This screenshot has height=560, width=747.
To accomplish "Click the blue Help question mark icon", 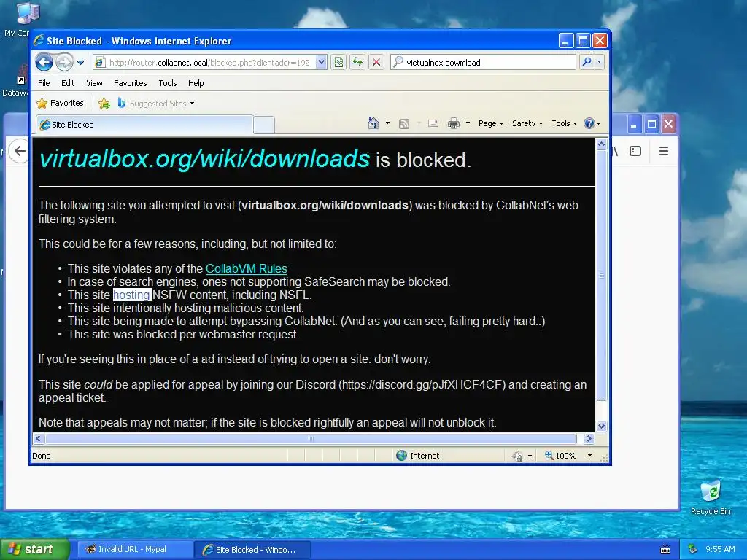I will point(589,123).
